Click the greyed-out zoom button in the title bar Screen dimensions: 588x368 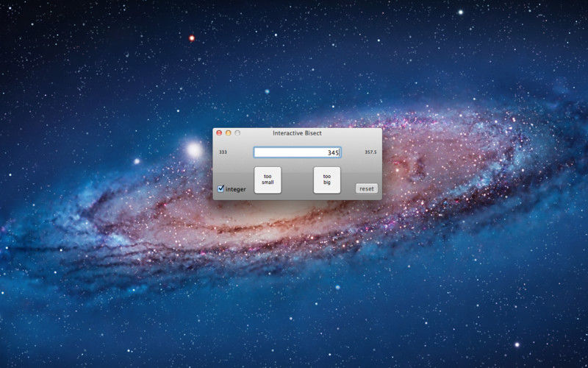click(x=237, y=133)
